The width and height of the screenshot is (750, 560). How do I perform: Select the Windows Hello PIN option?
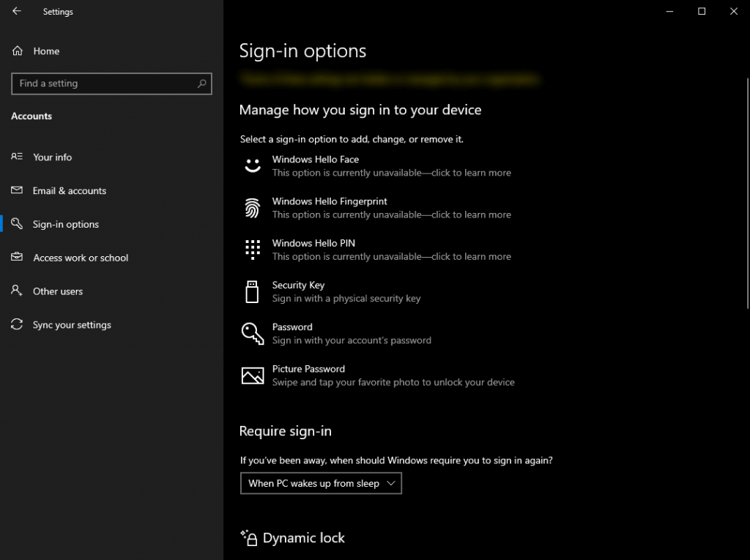pyautogui.click(x=377, y=250)
